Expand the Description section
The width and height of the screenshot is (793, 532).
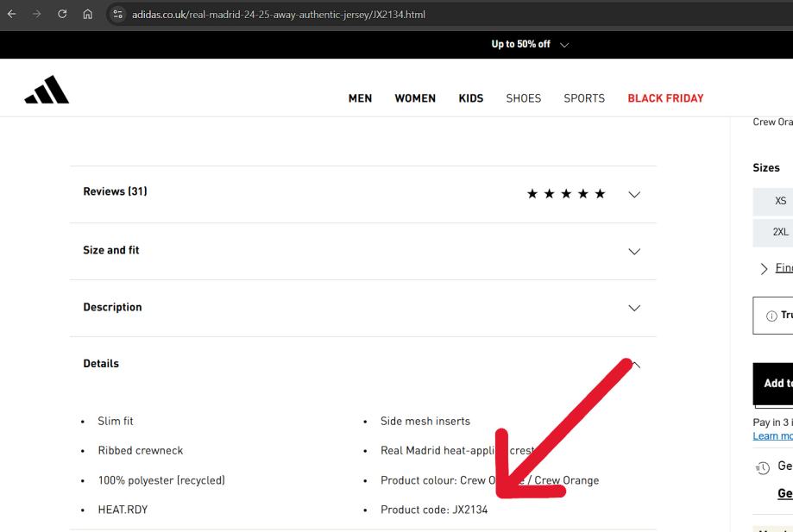363,308
